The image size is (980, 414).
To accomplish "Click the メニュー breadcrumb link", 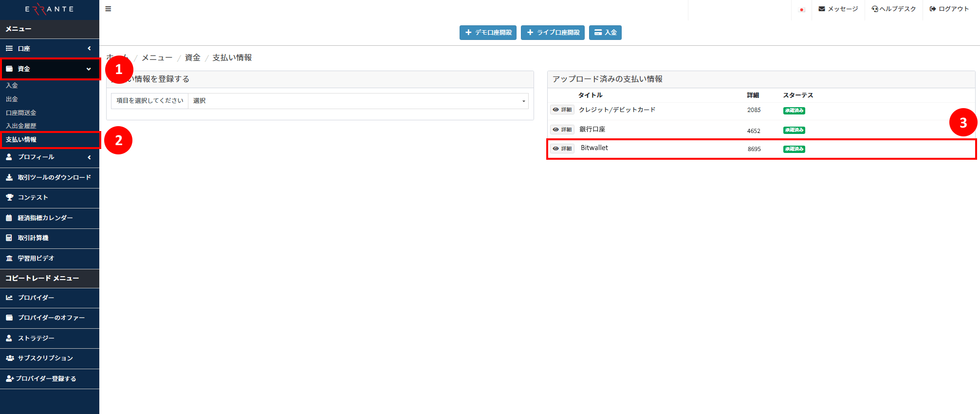I will (157, 57).
